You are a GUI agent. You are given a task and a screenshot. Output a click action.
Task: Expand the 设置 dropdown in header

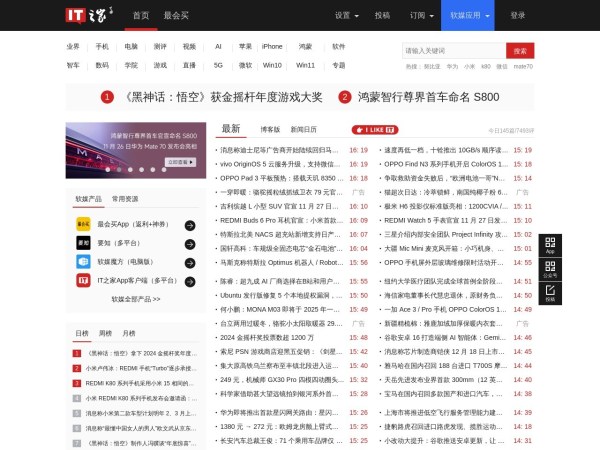pos(346,15)
